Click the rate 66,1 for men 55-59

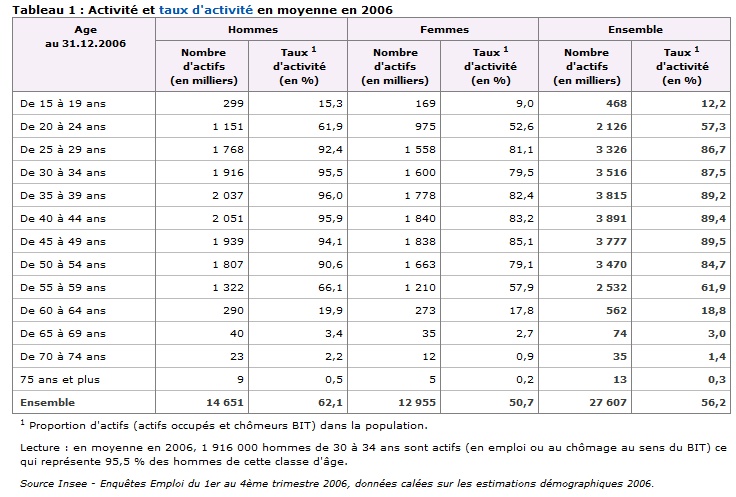[330, 288]
